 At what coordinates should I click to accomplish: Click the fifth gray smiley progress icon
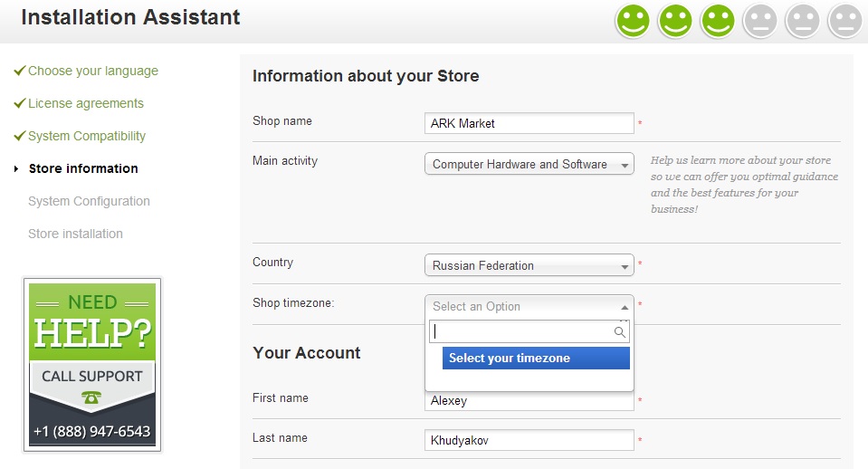pos(803,21)
